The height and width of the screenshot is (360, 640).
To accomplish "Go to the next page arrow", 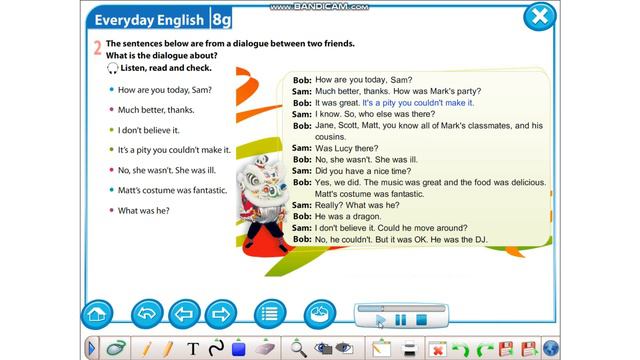I will [x=221, y=314].
